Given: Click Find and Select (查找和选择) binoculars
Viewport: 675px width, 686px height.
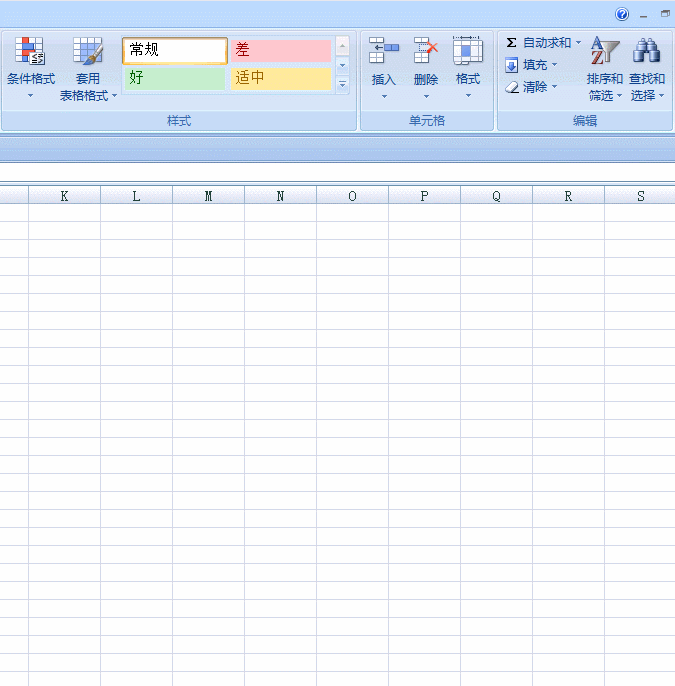Looking at the screenshot, I should coord(647,50).
